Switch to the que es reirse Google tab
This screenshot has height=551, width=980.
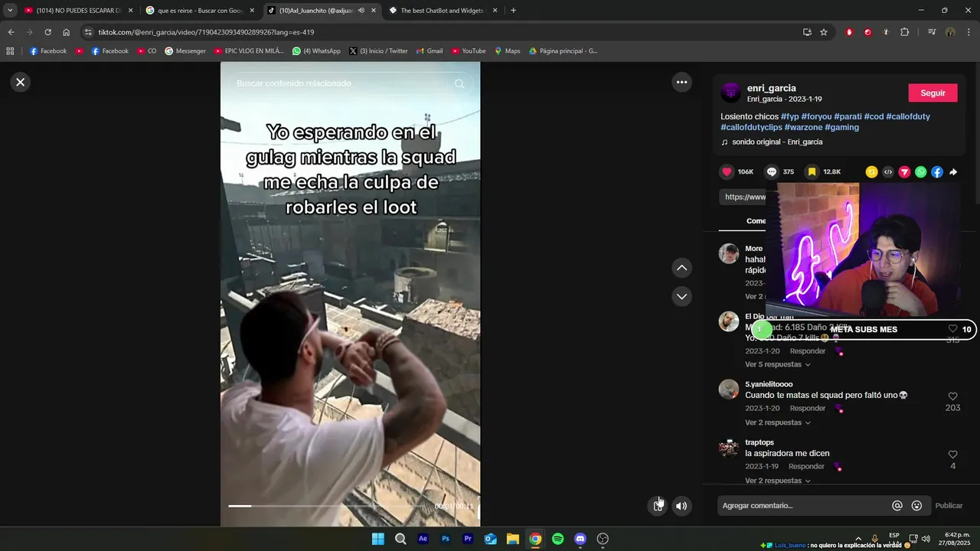pyautogui.click(x=200, y=11)
